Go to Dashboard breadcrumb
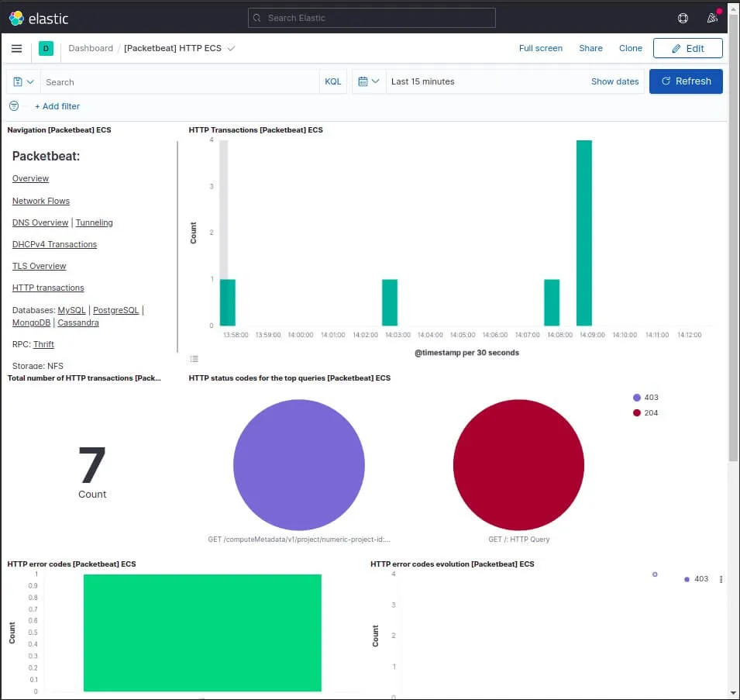This screenshot has height=700, width=740. click(91, 48)
